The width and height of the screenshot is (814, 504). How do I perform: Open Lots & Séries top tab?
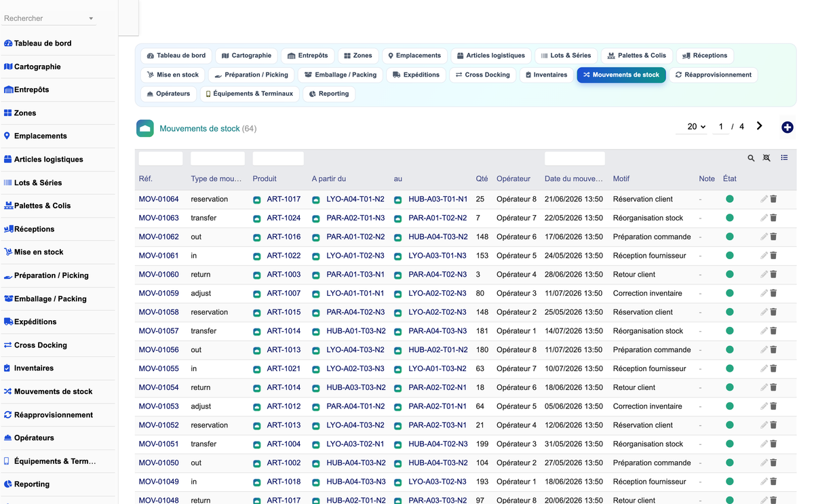click(x=566, y=56)
